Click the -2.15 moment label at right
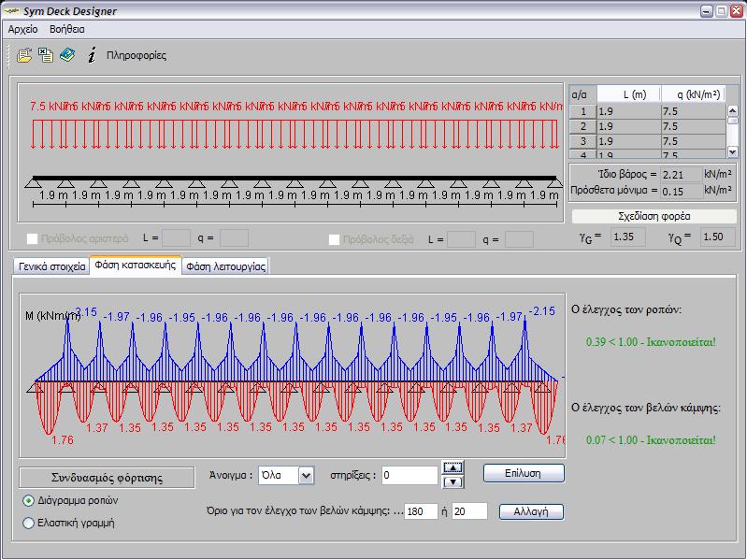The height and width of the screenshot is (560, 747). click(542, 311)
